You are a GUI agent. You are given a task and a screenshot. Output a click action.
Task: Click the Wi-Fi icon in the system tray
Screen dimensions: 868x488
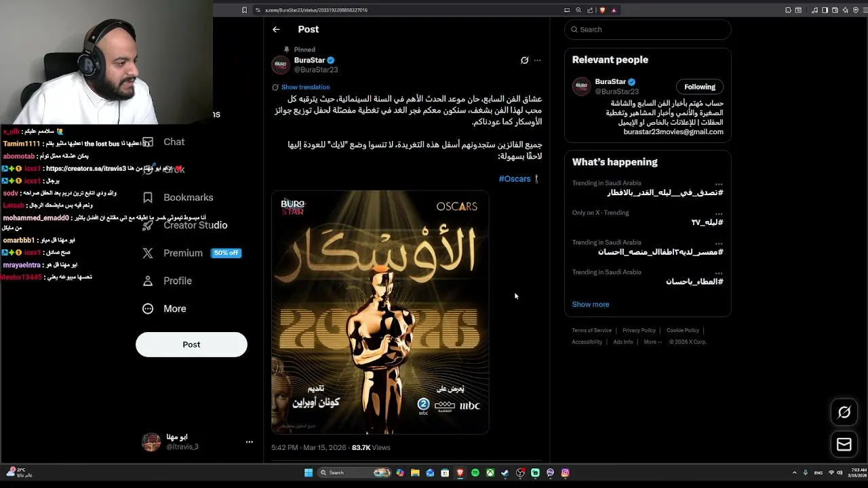click(x=831, y=472)
